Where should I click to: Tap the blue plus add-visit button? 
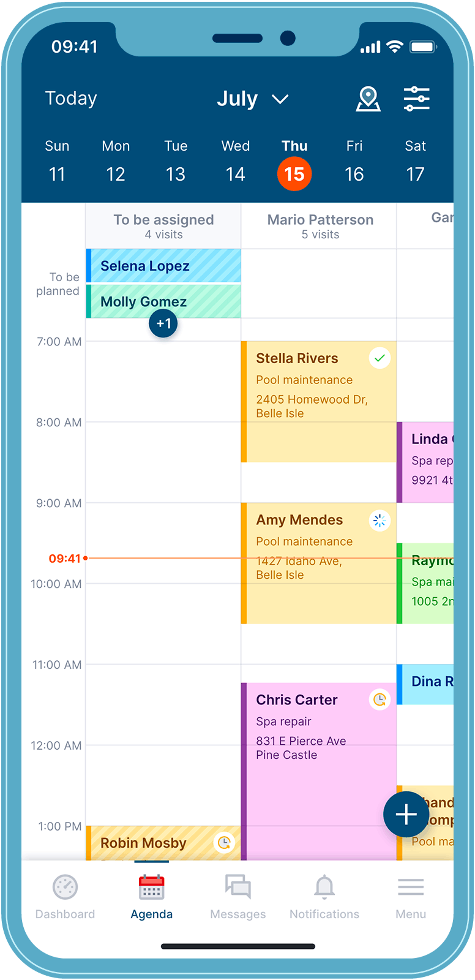[406, 815]
